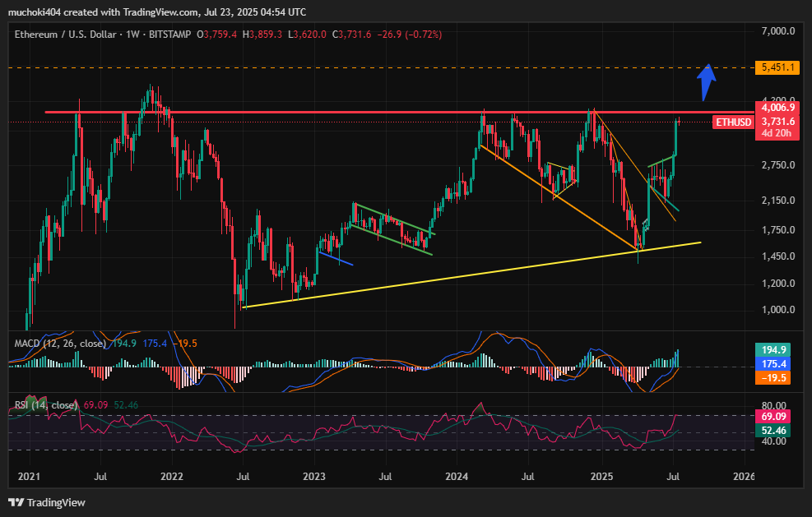Click the orange -19.5 signal value tag

tap(773, 378)
